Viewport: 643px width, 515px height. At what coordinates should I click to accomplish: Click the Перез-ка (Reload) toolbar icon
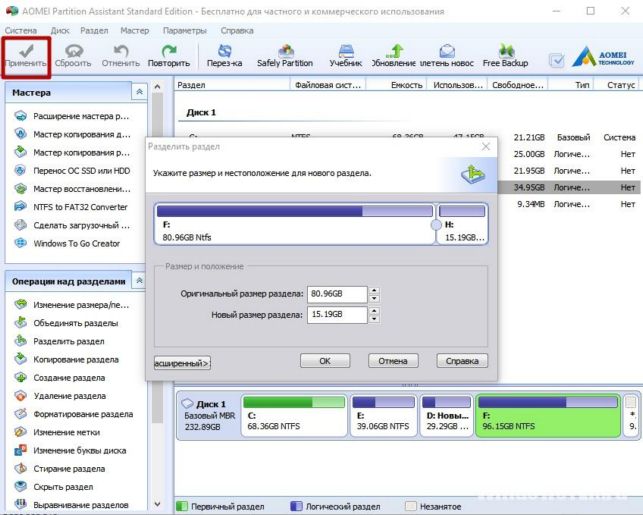click(x=224, y=57)
